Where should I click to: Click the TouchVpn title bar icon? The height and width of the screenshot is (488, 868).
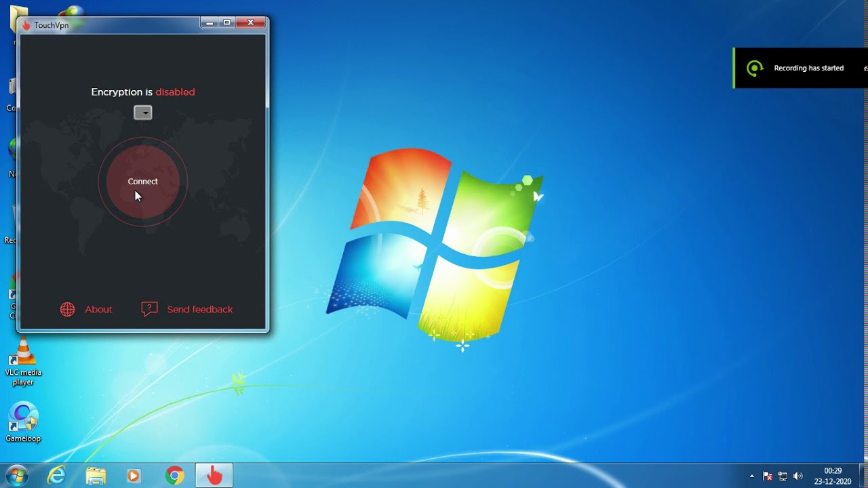tap(26, 25)
